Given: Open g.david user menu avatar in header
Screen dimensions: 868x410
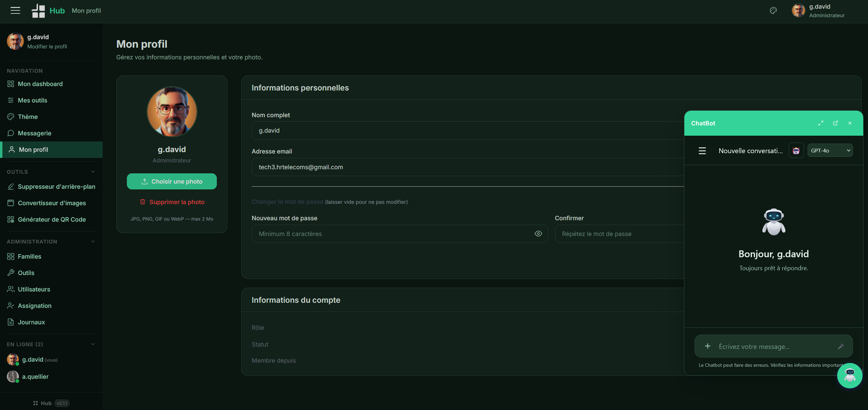Looking at the screenshot, I should click(798, 10).
